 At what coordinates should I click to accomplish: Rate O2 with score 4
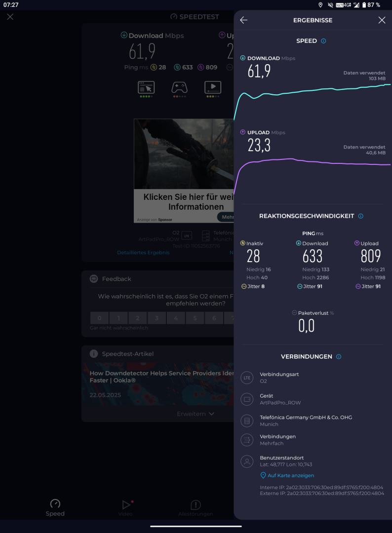tap(176, 318)
